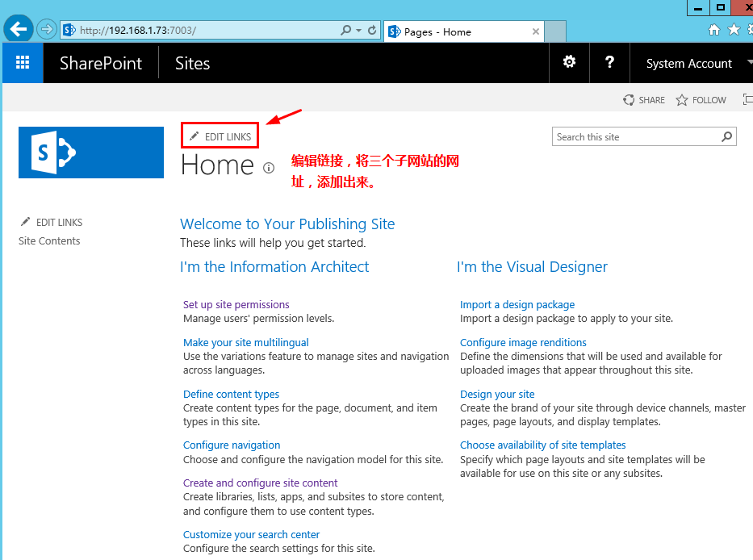The height and width of the screenshot is (560, 753).
Task: Click the browser home icon
Action: tap(714, 30)
